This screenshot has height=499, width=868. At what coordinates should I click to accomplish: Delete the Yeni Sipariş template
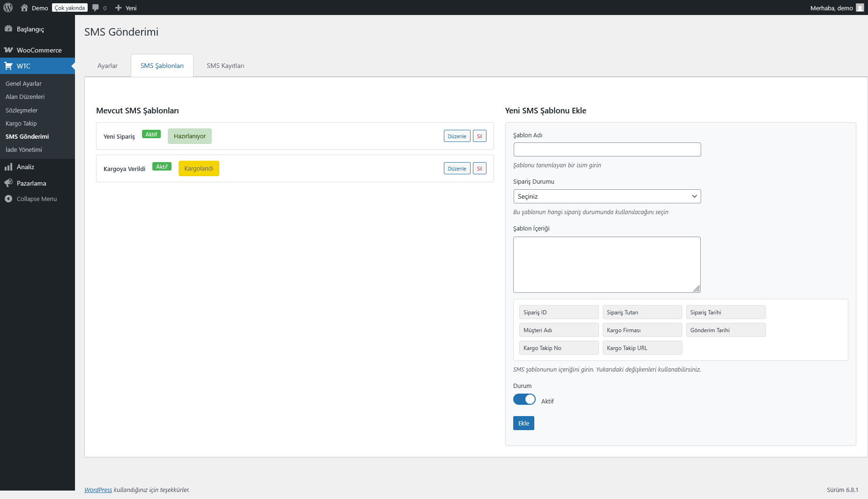click(479, 136)
